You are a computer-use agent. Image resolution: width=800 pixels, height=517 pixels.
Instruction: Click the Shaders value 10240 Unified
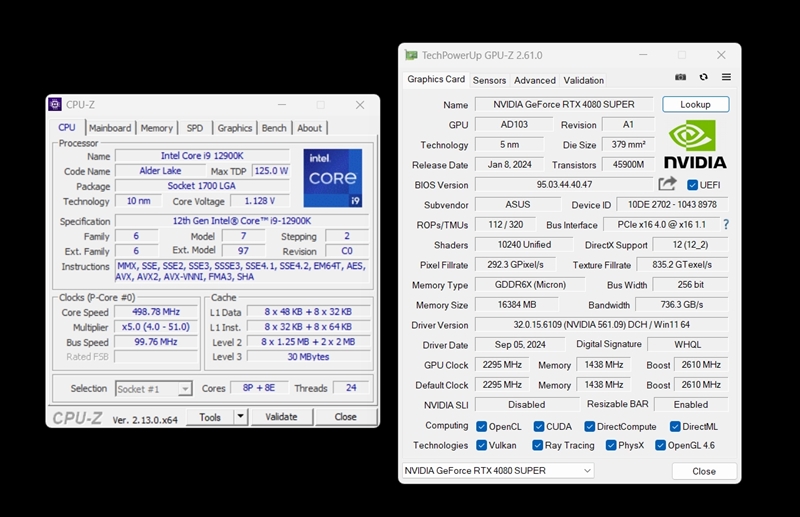(524, 244)
